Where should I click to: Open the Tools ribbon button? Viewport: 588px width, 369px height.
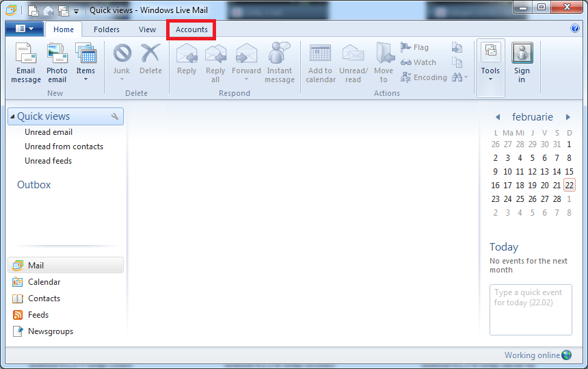tap(490, 63)
